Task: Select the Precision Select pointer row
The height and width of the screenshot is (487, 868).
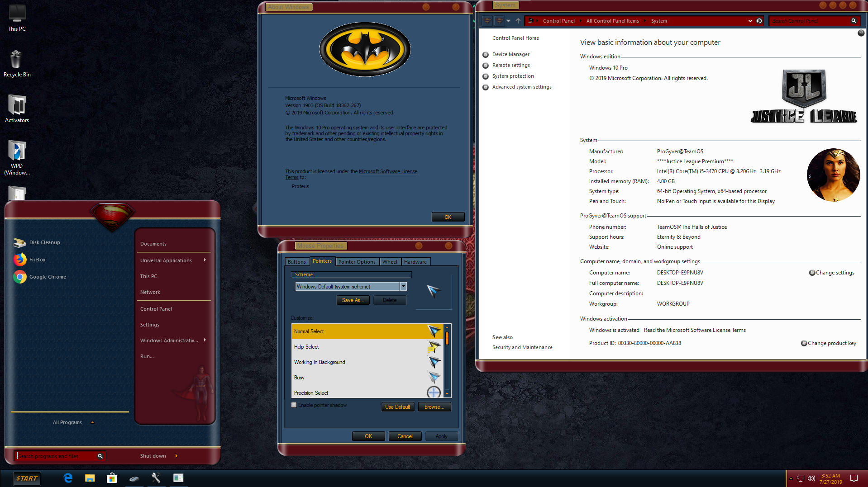Action: (367, 392)
